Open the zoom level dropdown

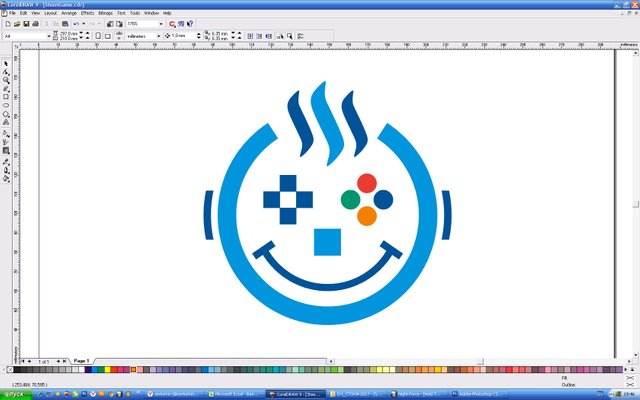[x=161, y=24]
